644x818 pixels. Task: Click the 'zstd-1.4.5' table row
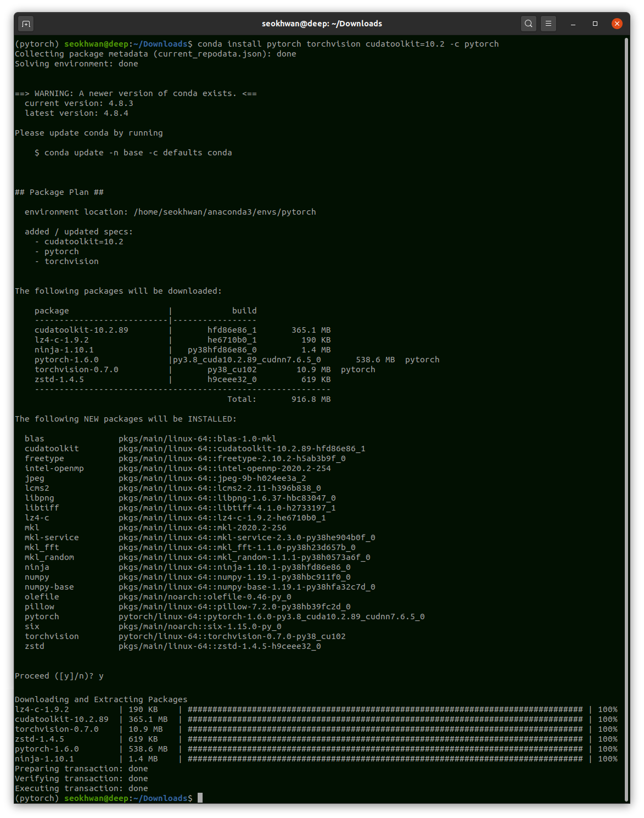pyautogui.click(x=182, y=379)
